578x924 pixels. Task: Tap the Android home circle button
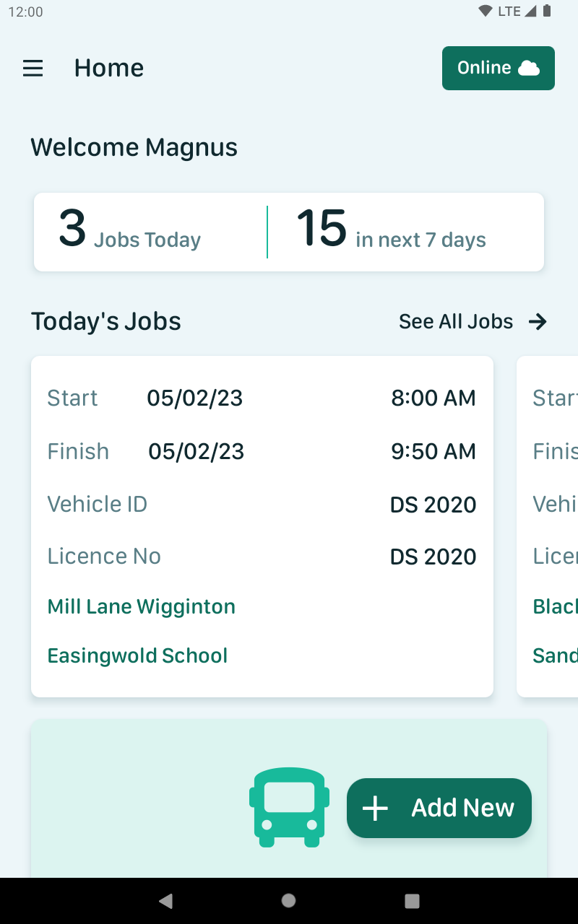click(289, 900)
